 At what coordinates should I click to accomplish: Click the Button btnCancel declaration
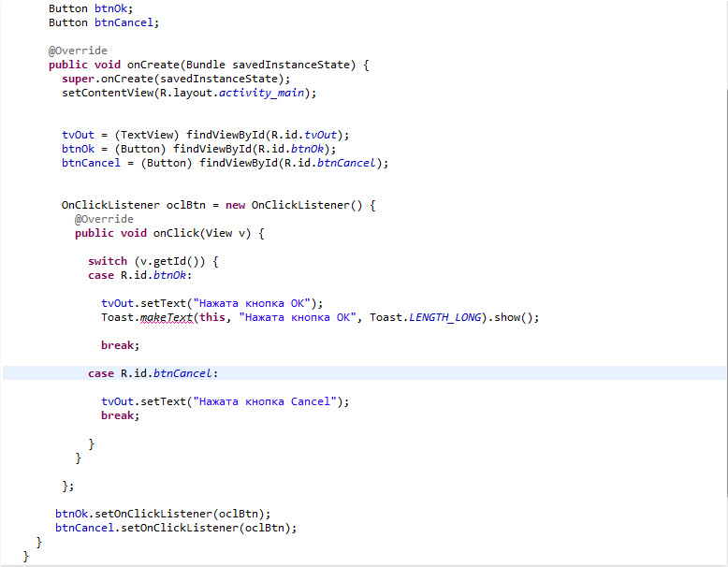tap(104, 22)
